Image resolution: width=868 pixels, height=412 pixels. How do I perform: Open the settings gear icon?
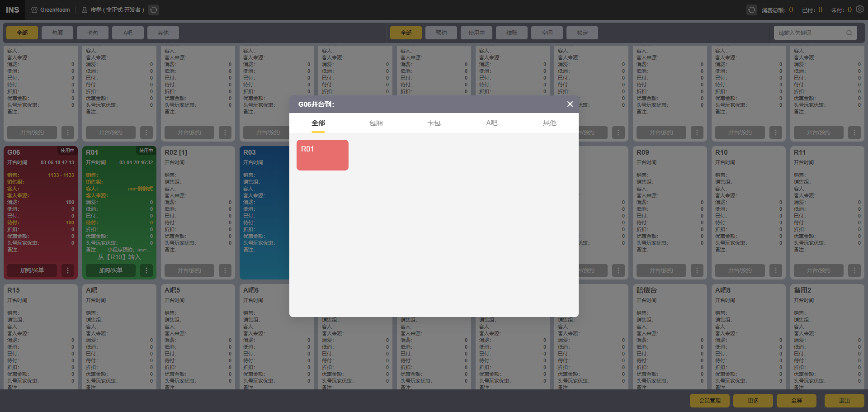[x=860, y=9]
